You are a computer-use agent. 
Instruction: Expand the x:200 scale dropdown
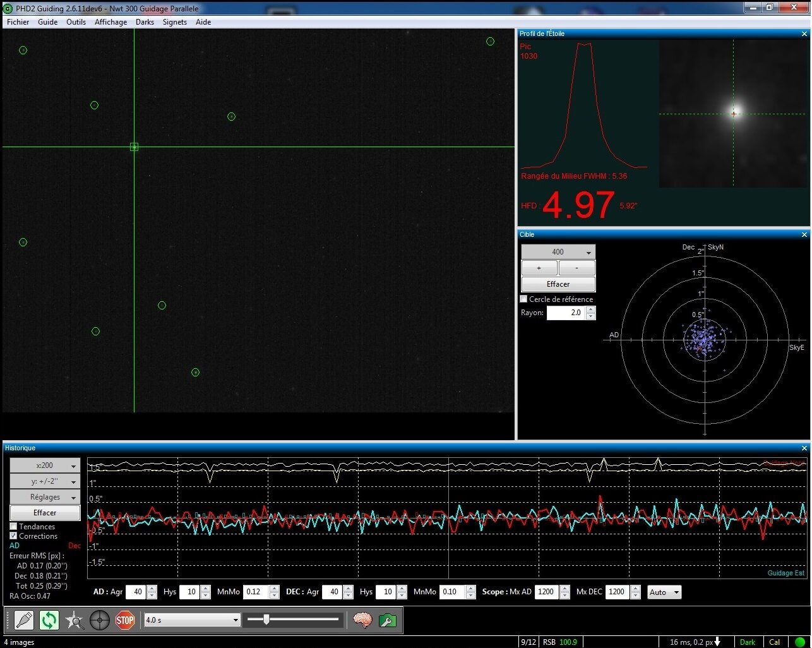point(45,465)
